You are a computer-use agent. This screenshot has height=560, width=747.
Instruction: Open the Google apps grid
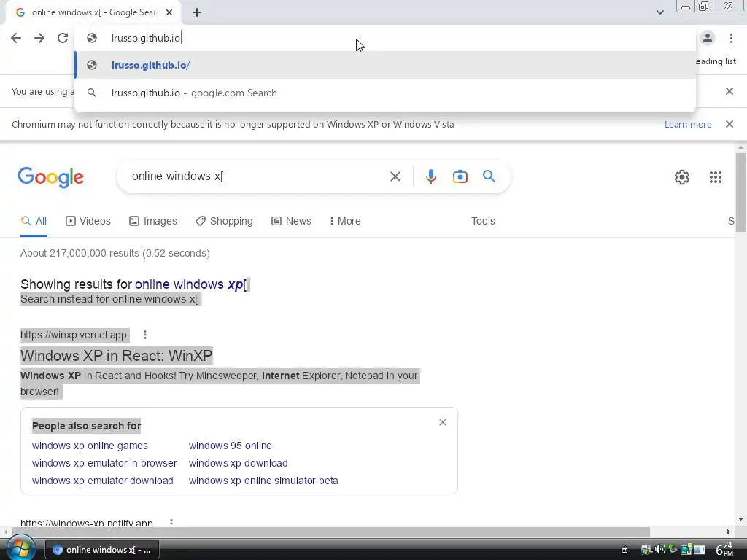715,177
